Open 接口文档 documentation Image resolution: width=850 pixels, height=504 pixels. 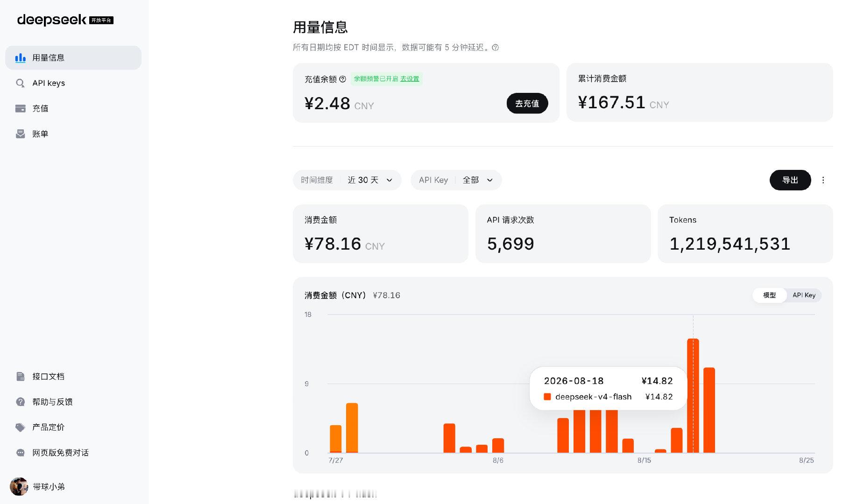click(x=73, y=377)
